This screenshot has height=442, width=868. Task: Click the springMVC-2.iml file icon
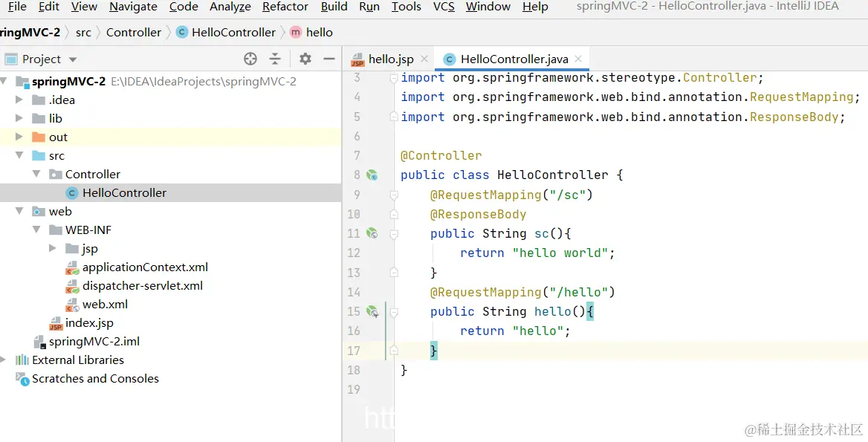click(x=39, y=342)
